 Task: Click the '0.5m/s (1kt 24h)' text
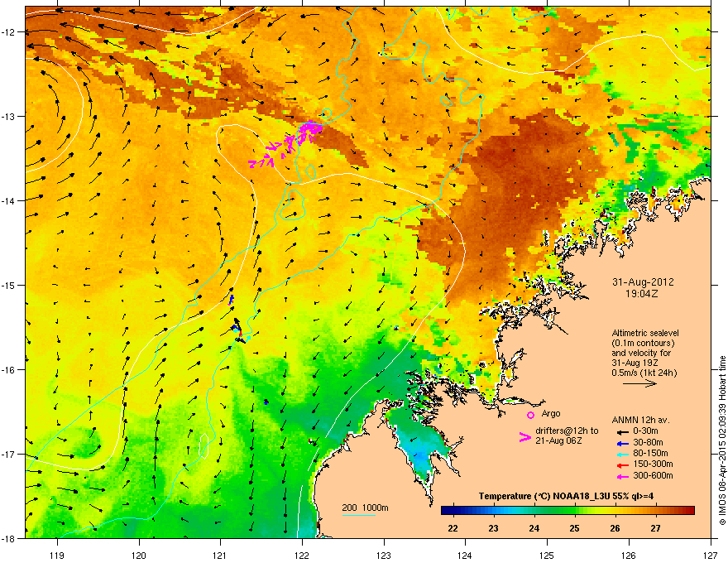[644, 373]
